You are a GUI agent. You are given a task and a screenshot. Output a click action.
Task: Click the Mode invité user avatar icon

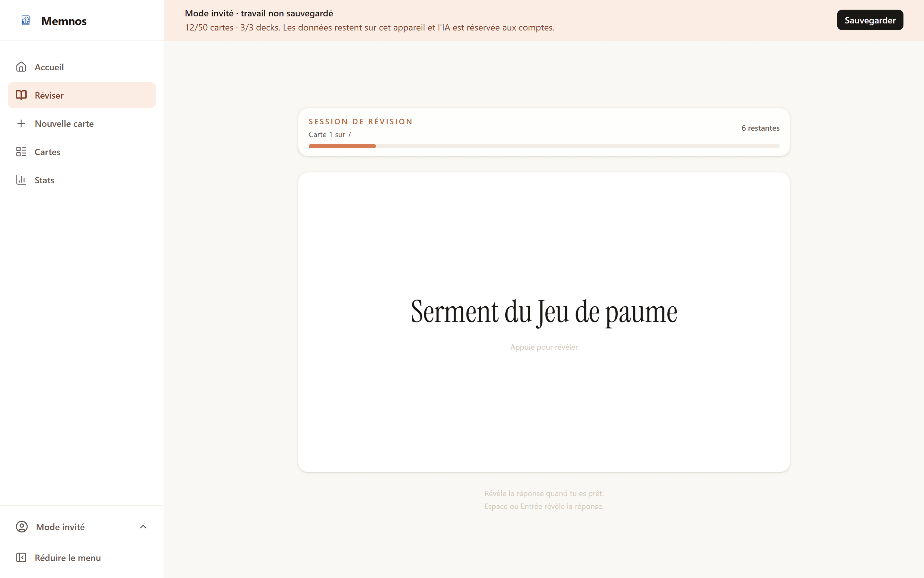[x=22, y=527]
